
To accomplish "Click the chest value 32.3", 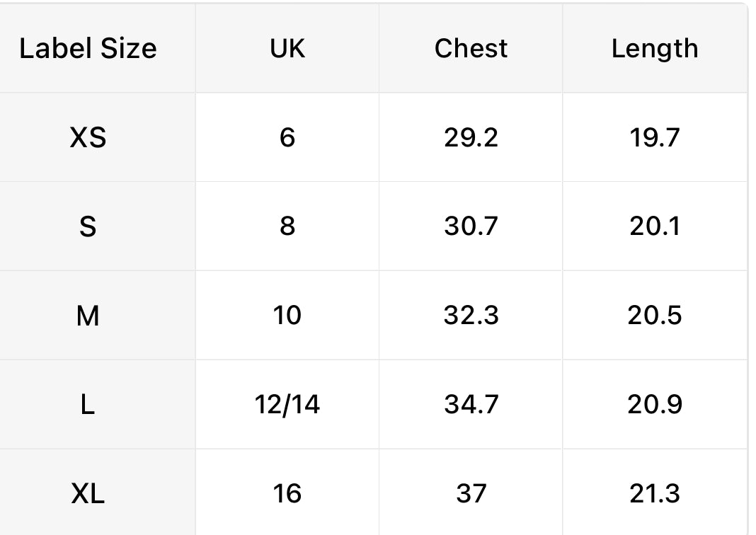I will [471, 316].
